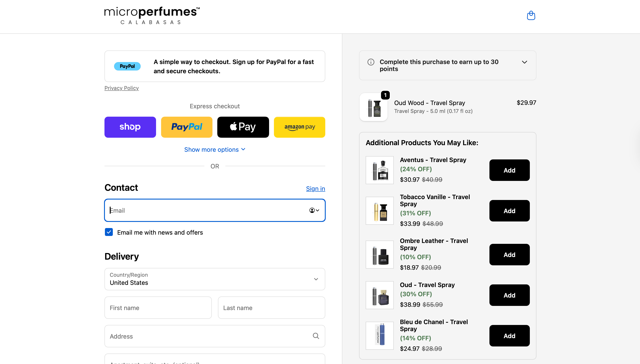
Task: Open the shopping bag icon
Action: [x=531, y=16]
